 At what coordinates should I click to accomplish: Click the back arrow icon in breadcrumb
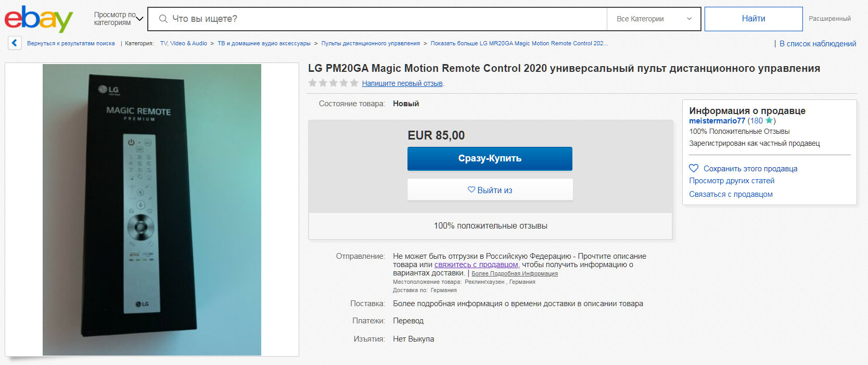(15, 43)
